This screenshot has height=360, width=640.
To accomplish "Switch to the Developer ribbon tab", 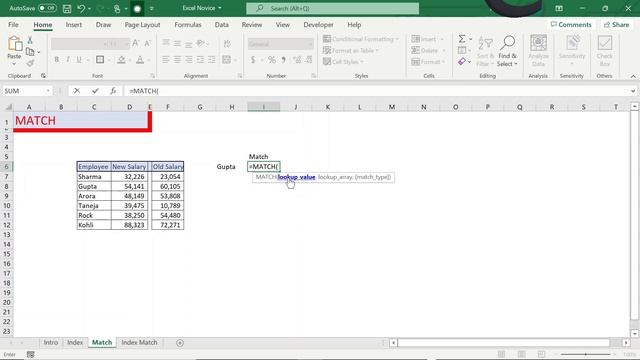I will coord(318,25).
